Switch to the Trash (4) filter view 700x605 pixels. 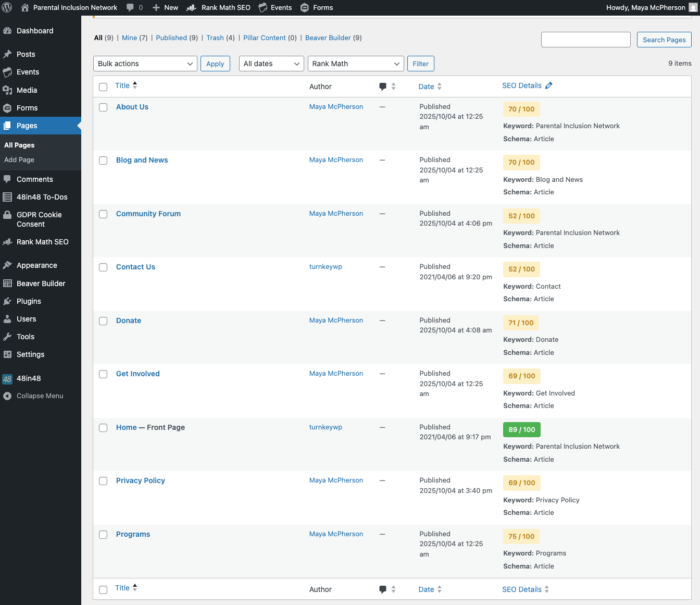215,38
